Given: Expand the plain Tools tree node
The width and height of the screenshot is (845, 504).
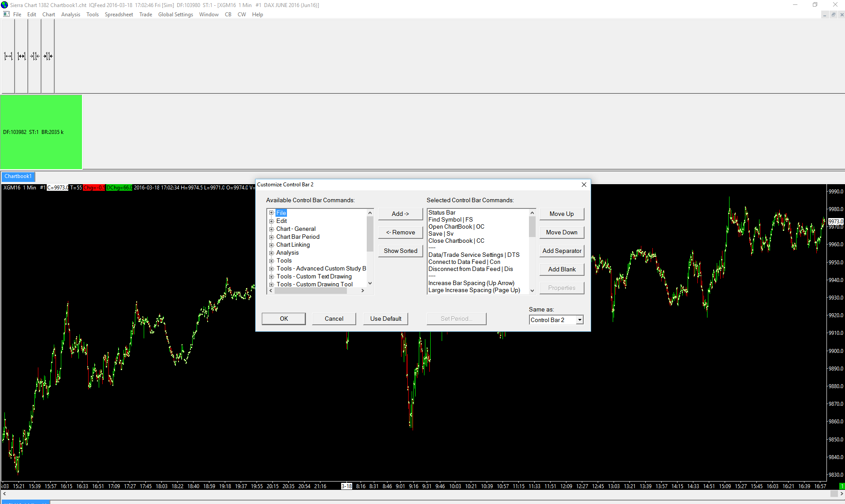Looking at the screenshot, I should (272, 260).
